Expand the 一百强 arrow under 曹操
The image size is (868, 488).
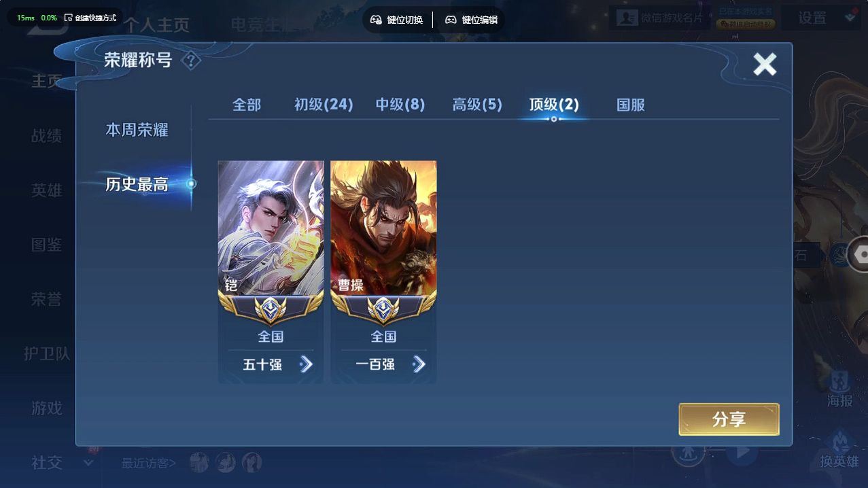[x=419, y=364]
